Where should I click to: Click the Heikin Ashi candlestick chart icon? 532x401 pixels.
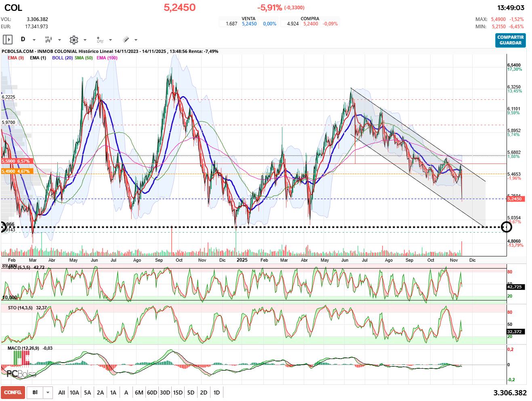48,40
